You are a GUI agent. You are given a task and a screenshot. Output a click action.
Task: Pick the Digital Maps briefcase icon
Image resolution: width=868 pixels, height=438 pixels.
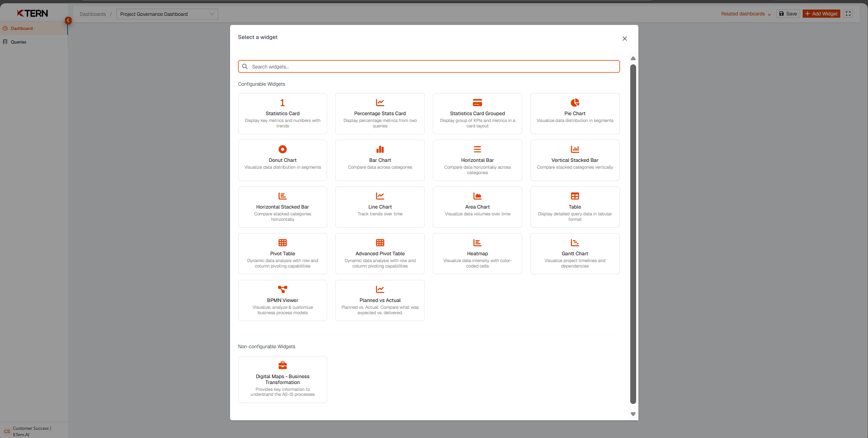coord(282,366)
